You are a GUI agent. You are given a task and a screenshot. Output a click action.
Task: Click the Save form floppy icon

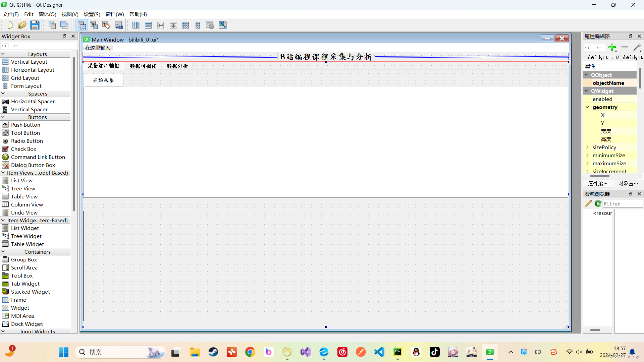tap(35, 25)
